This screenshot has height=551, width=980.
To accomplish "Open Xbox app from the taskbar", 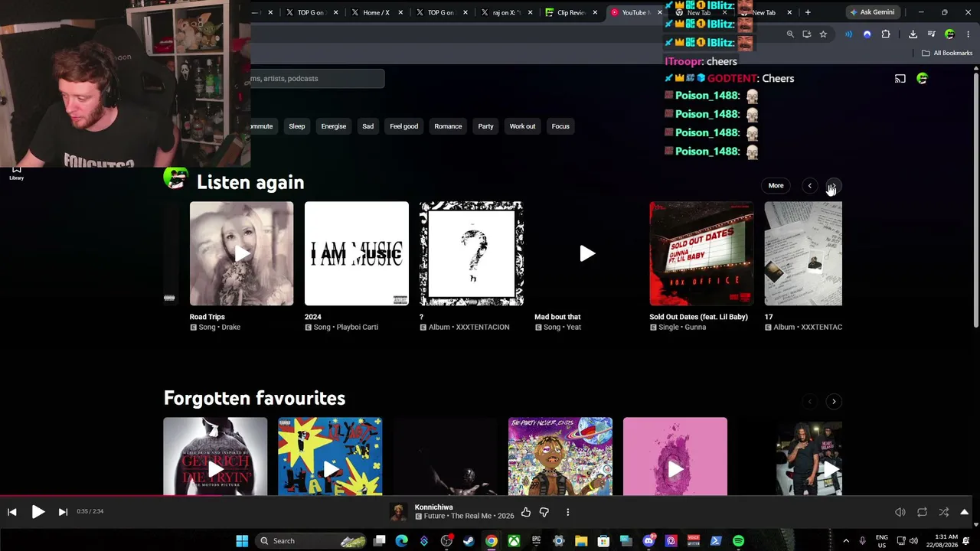I will tap(514, 541).
